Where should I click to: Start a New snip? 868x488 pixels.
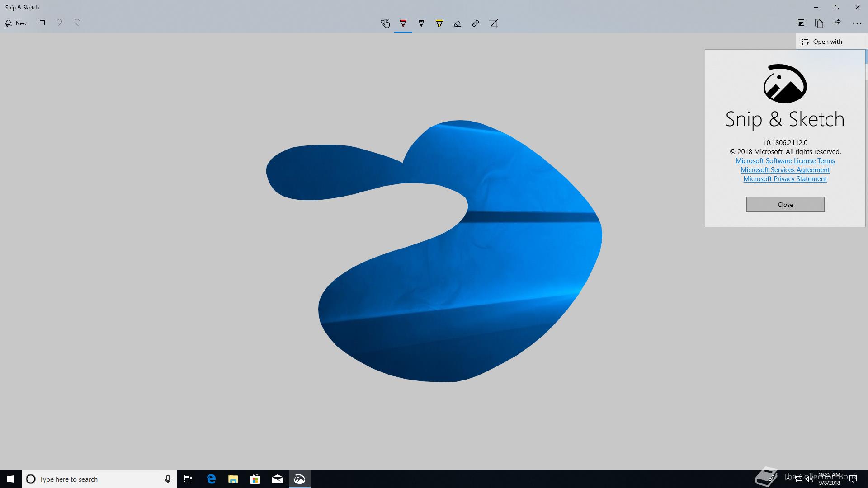(x=16, y=23)
